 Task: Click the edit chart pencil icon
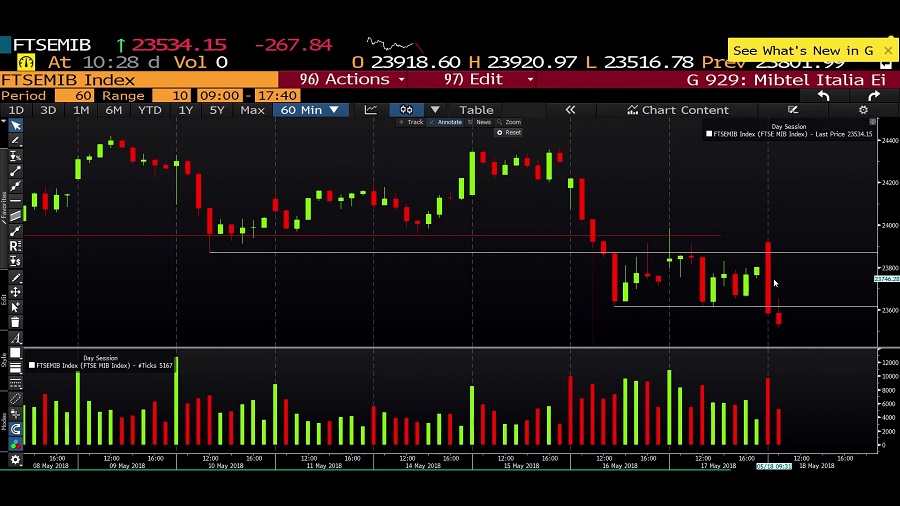[793, 110]
